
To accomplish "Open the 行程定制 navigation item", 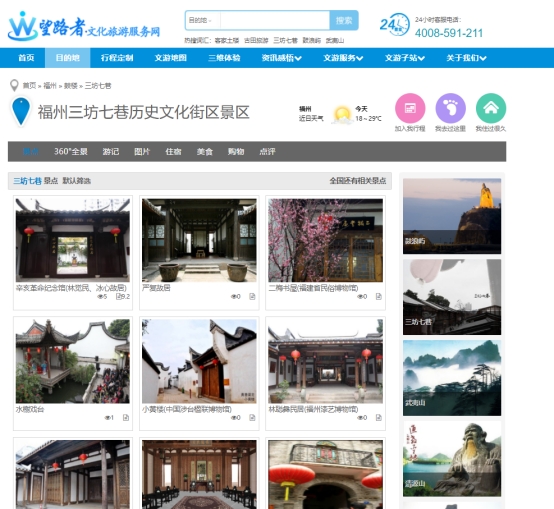I will [117, 58].
